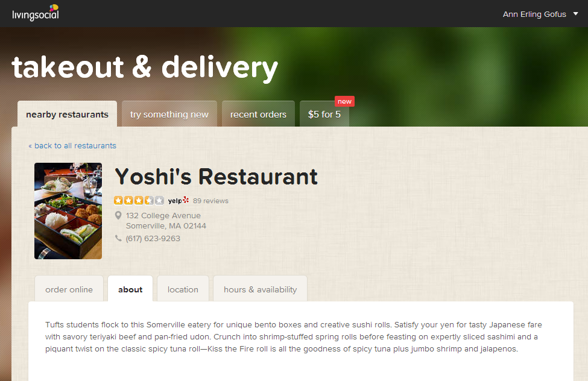The height and width of the screenshot is (381, 588).
Task: Open the Ann Erling Gofus account dropdown arrow
Action: (575, 14)
